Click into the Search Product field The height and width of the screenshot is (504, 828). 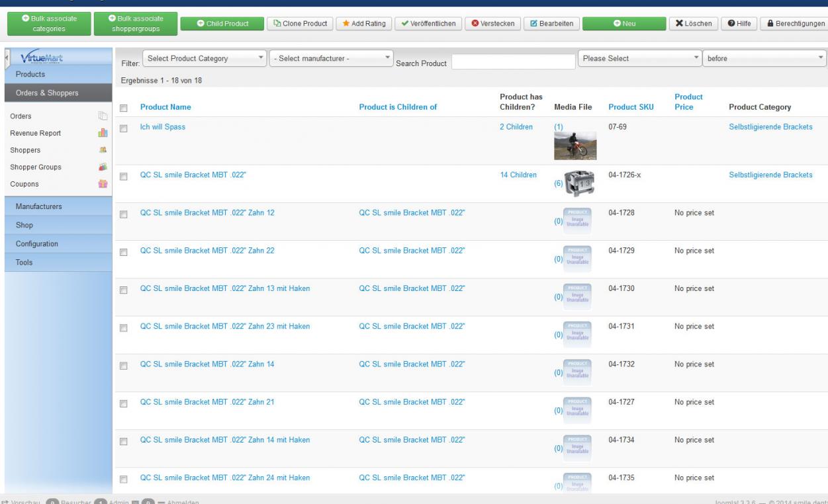(x=513, y=62)
